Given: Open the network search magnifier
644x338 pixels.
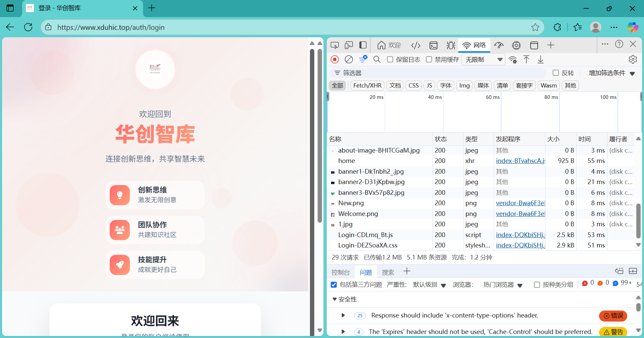Looking at the screenshot, I should (377, 59).
